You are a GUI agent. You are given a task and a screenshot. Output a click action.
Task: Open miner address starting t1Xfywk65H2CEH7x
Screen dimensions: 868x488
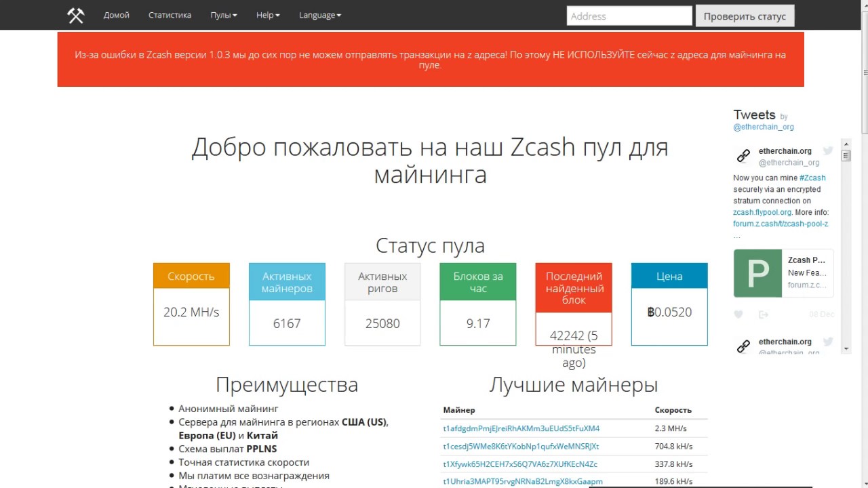pyautogui.click(x=520, y=464)
